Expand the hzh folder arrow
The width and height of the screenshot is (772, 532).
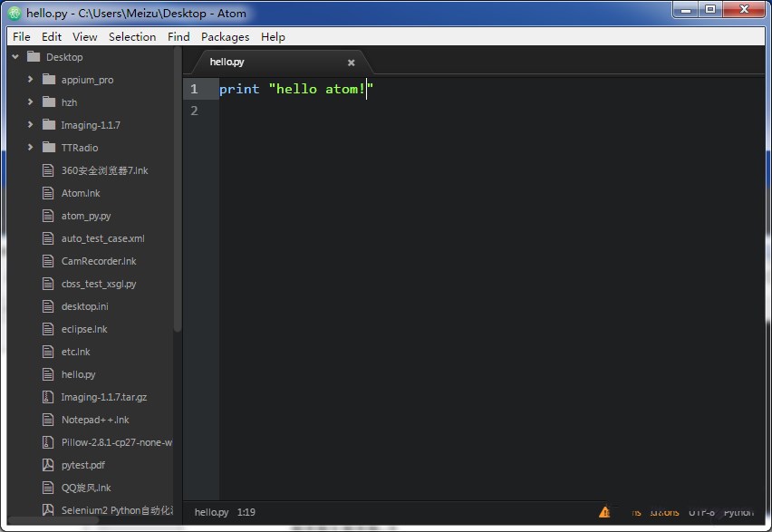point(30,102)
